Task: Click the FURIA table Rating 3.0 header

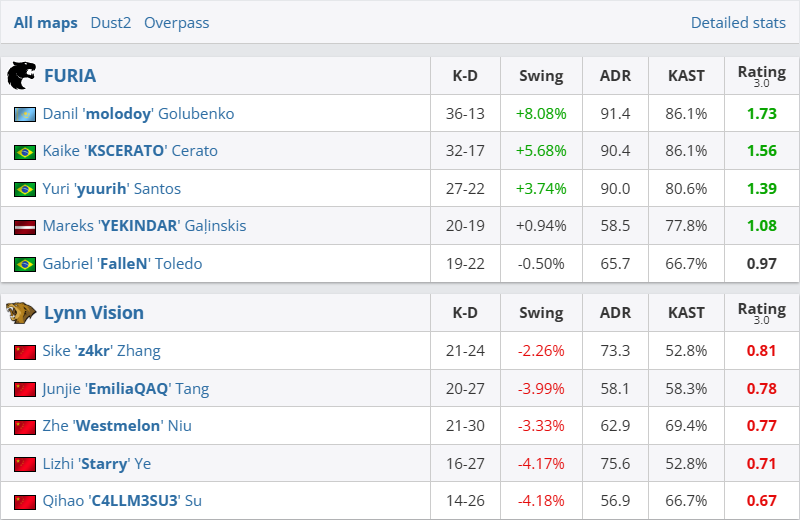Action: [x=761, y=76]
